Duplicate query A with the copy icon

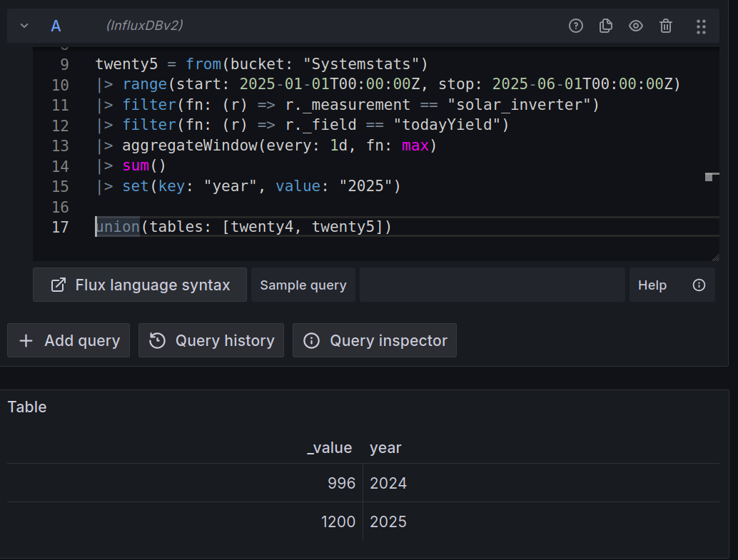coord(606,26)
